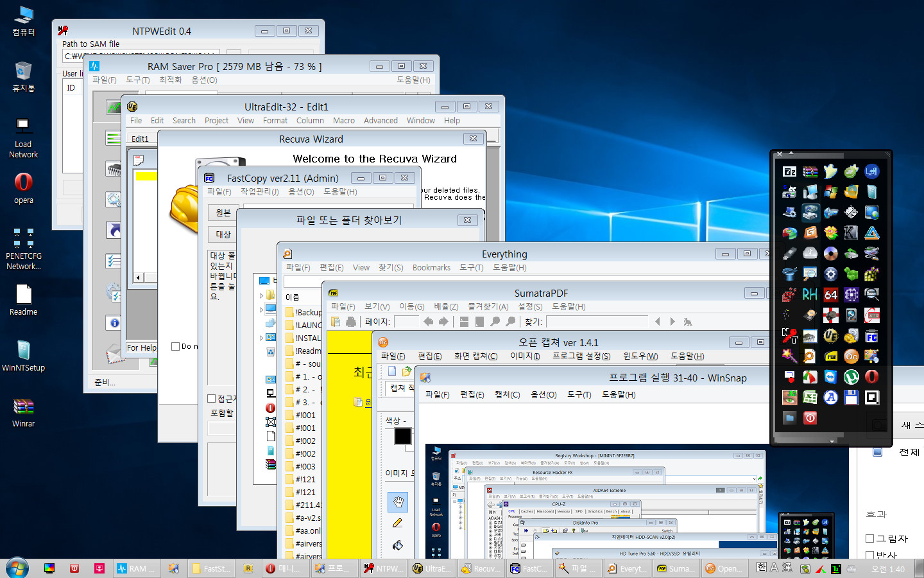Open CPU-Z purple chip icon in launcher
The width and height of the screenshot is (924, 578).
(851, 295)
